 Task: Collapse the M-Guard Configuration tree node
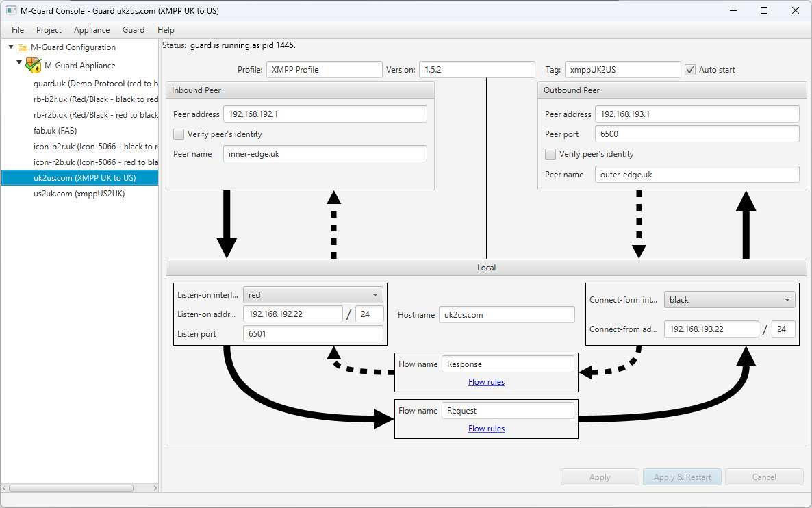11,47
